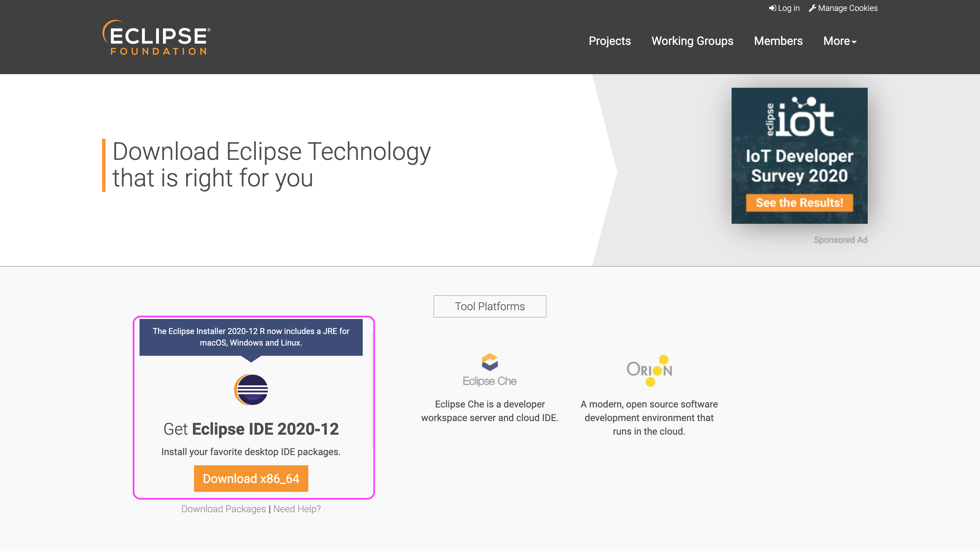Screen dimensions: 980x551
Task: Click the Eclipse Che description text
Action: (x=490, y=411)
